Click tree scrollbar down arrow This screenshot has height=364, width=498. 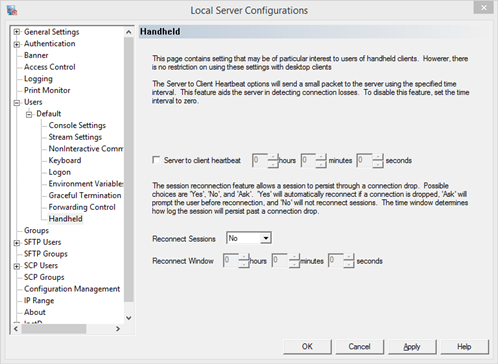[129, 318]
